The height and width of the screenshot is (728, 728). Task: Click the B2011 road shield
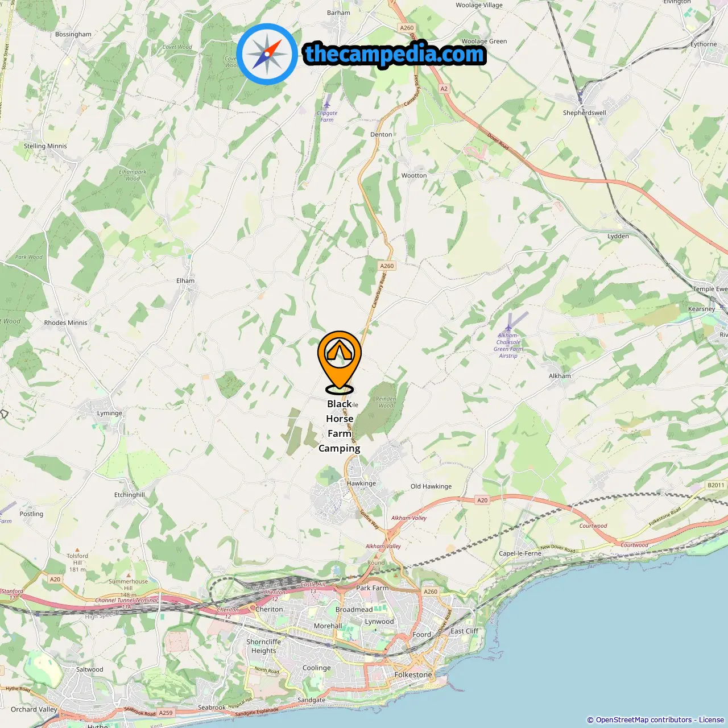click(716, 485)
